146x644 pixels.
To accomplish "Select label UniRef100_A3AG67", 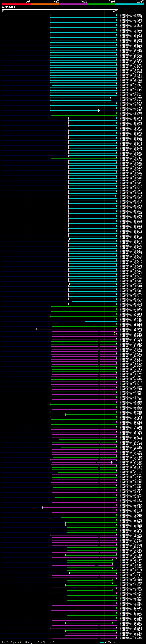I will tap(131, 58).
